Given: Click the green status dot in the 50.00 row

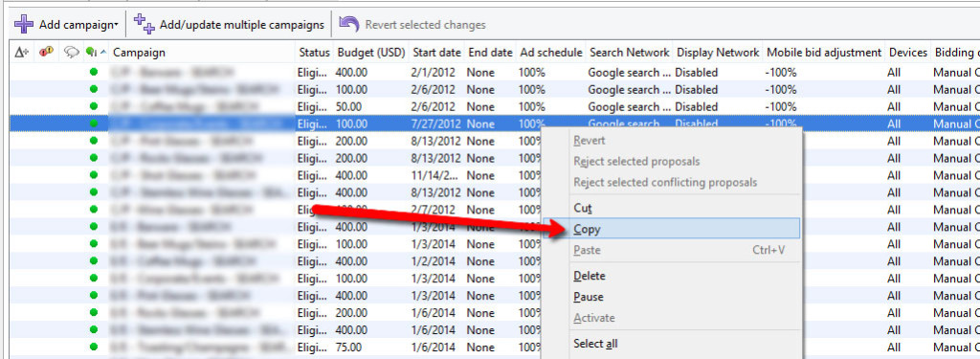Looking at the screenshot, I should click(x=94, y=106).
